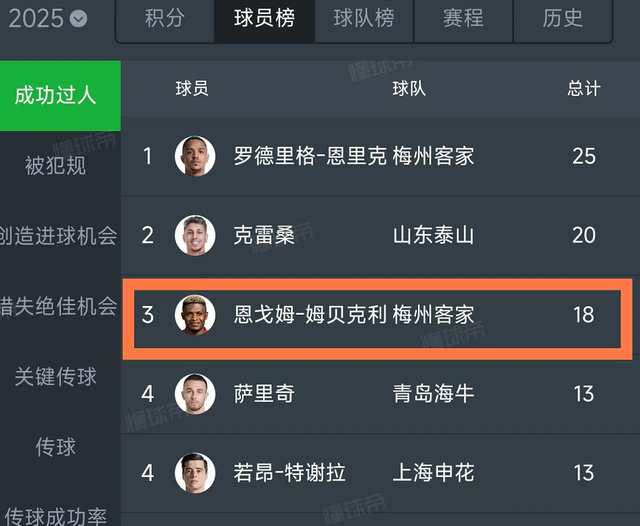Click 克雷桑 player avatar
Image resolution: width=640 pixels, height=526 pixels.
pos(195,236)
